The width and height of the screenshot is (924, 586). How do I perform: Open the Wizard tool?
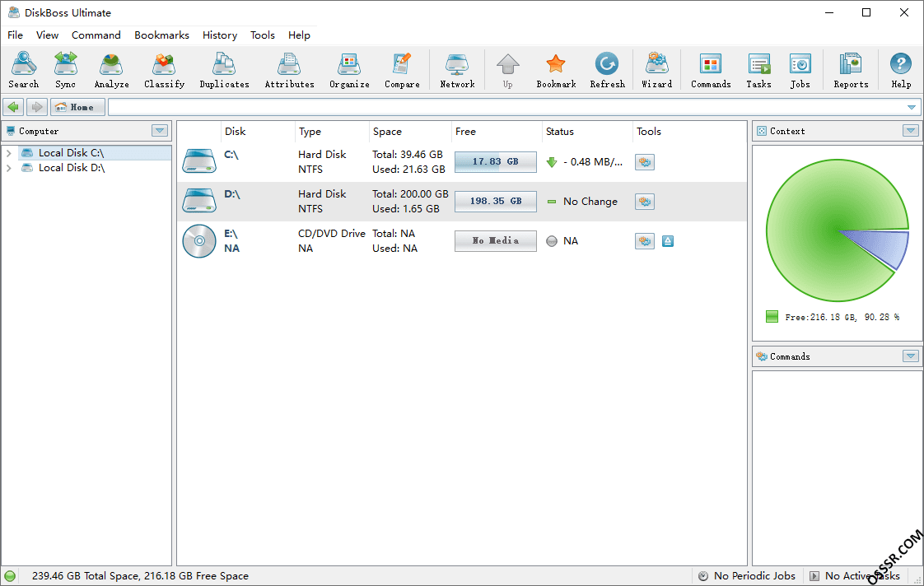(656, 69)
